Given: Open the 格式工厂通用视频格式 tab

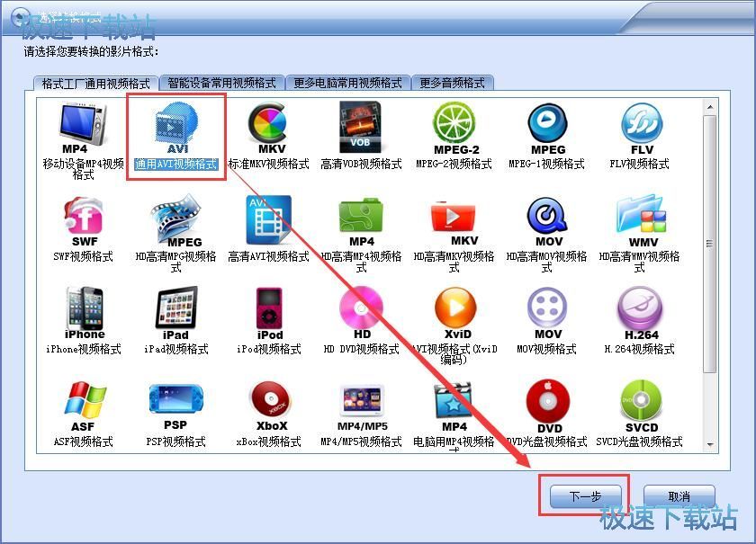Looking at the screenshot, I should click(x=95, y=84).
